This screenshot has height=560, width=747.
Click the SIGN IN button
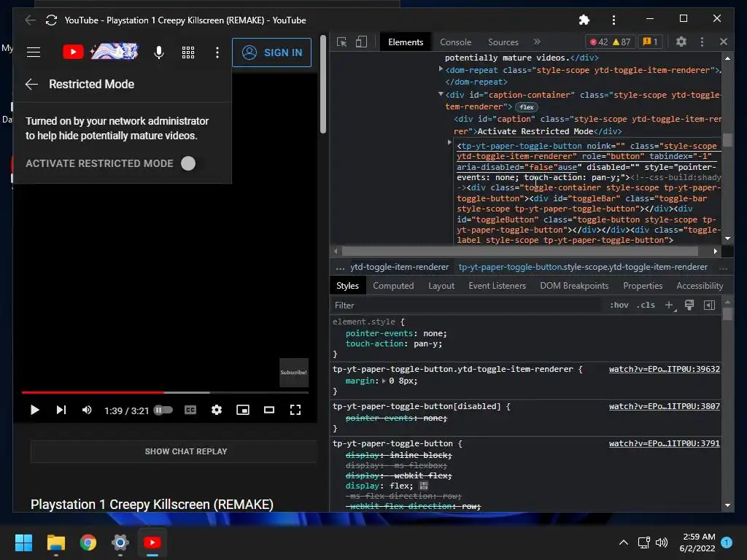271,52
